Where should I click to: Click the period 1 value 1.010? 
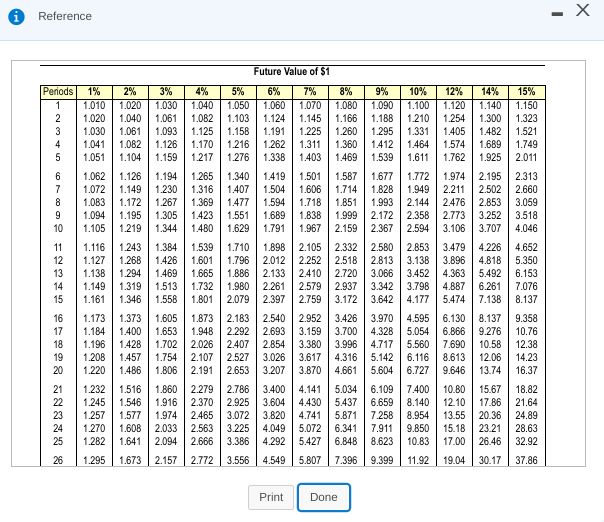(94, 106)
